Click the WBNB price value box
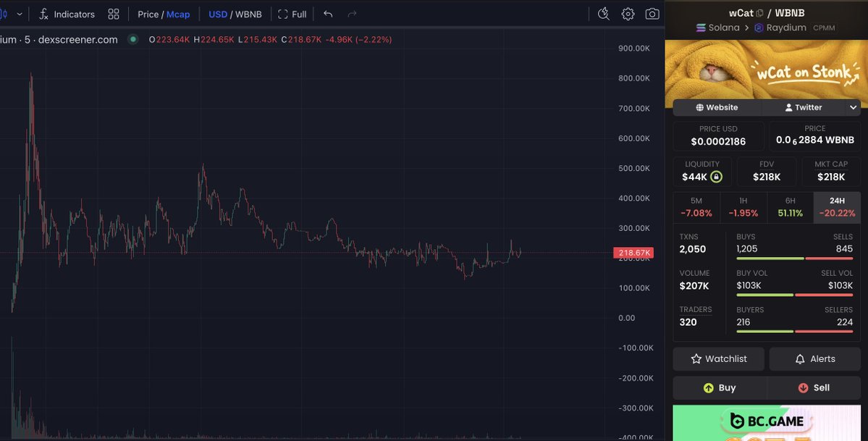868x441 pixels. 815,135
